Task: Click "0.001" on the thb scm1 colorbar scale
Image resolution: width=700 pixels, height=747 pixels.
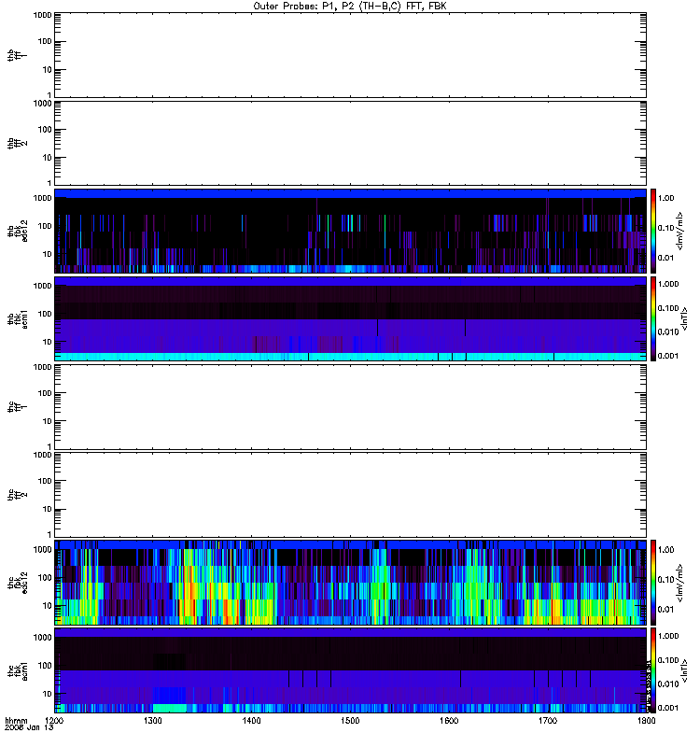Action: pos(668,356)
